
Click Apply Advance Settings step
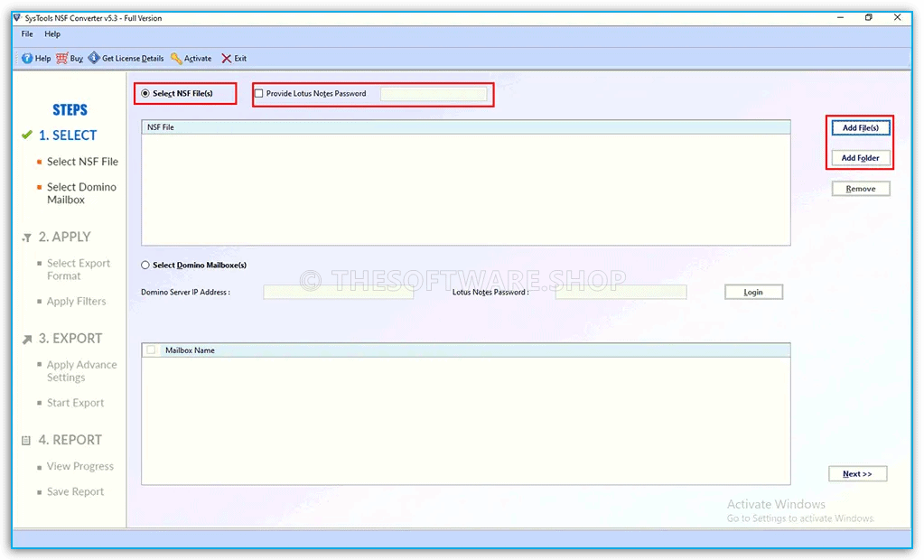coord(82,371)
